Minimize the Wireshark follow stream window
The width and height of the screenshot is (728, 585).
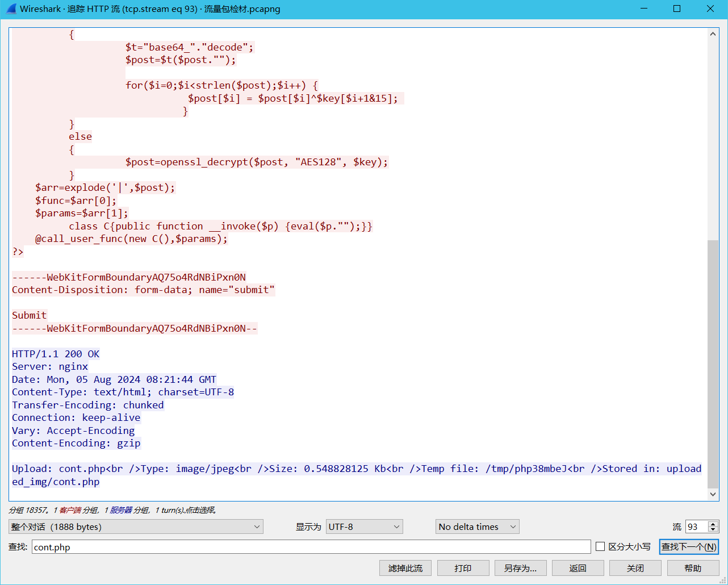pos(643,9)
